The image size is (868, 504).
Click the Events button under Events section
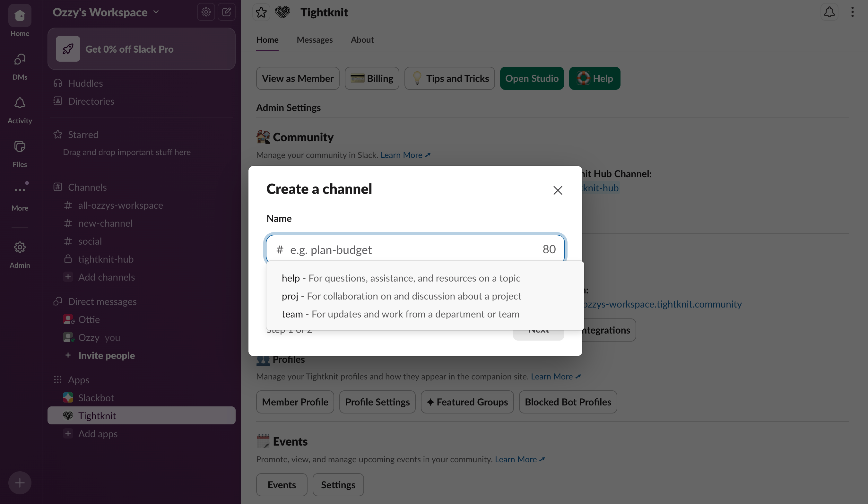[x=282, y=485]
